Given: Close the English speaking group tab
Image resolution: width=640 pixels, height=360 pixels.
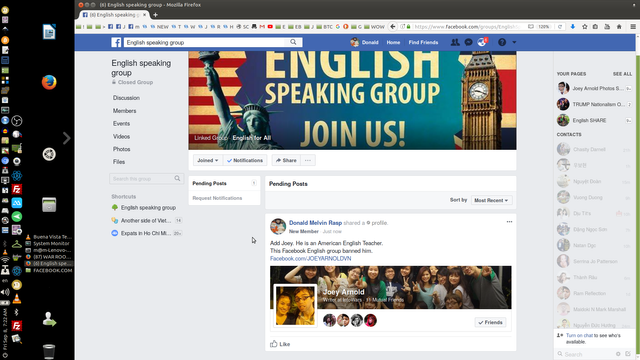Looking at the screenshot, I should coord(144,15).
